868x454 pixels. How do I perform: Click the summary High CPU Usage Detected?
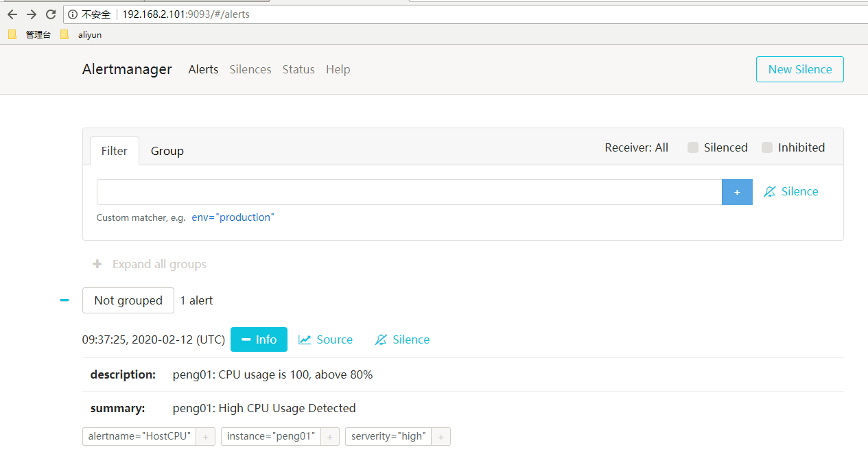click(x=264, y=408)
